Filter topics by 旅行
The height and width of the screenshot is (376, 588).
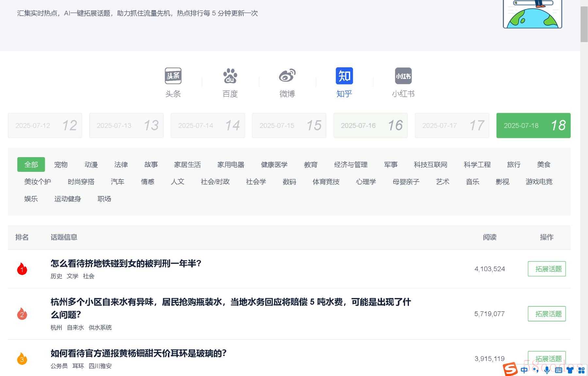click(514, 165)
